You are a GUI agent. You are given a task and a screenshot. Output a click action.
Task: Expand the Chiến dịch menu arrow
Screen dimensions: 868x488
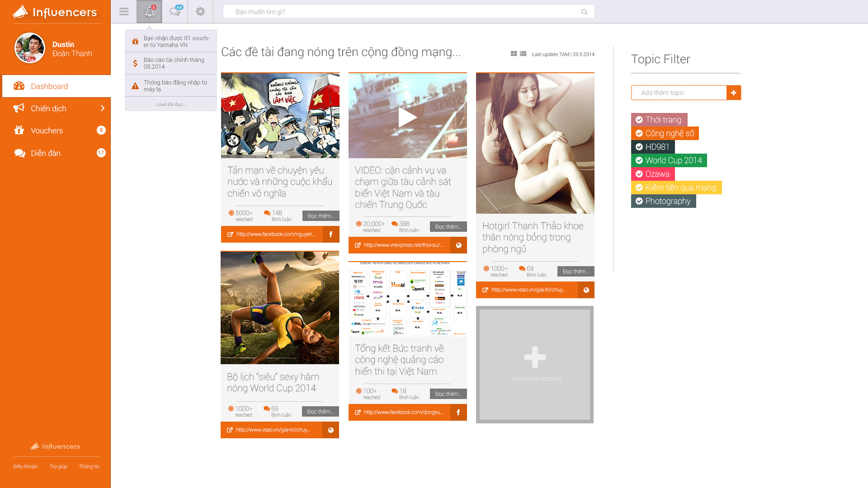[x=103, y=108]
